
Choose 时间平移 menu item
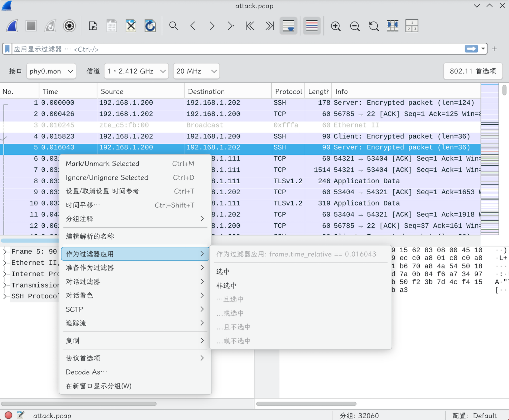point(135,205)
